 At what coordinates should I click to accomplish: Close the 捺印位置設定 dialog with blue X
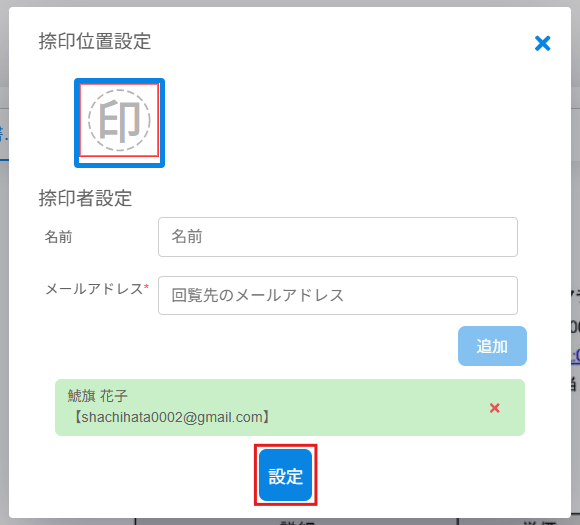542,43
